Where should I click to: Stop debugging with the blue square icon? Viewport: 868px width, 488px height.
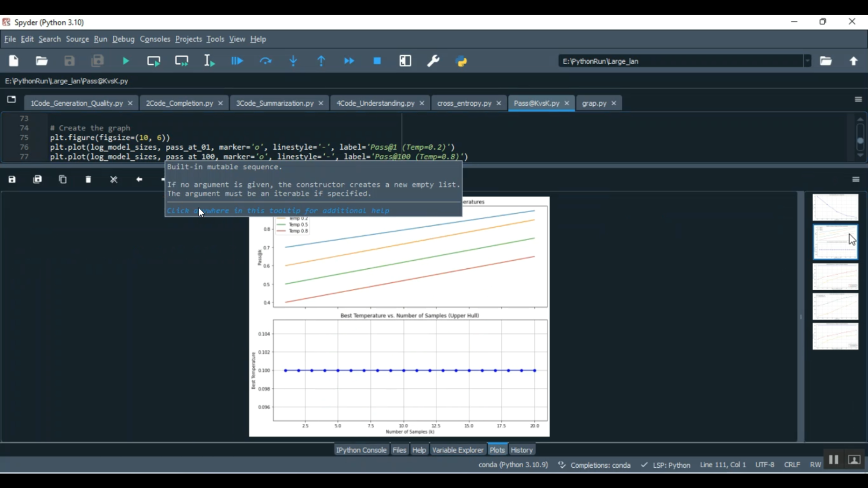[x=377, y=61]
